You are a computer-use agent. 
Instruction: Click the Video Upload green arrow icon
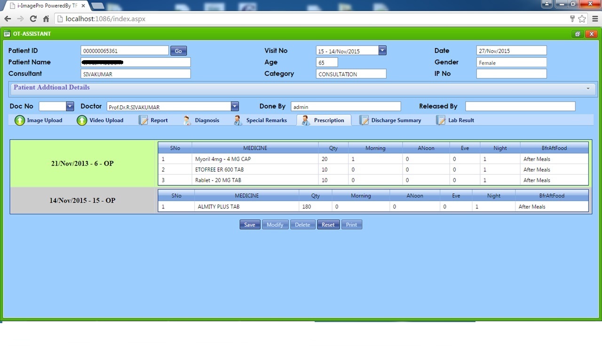(x=82, y=120)
